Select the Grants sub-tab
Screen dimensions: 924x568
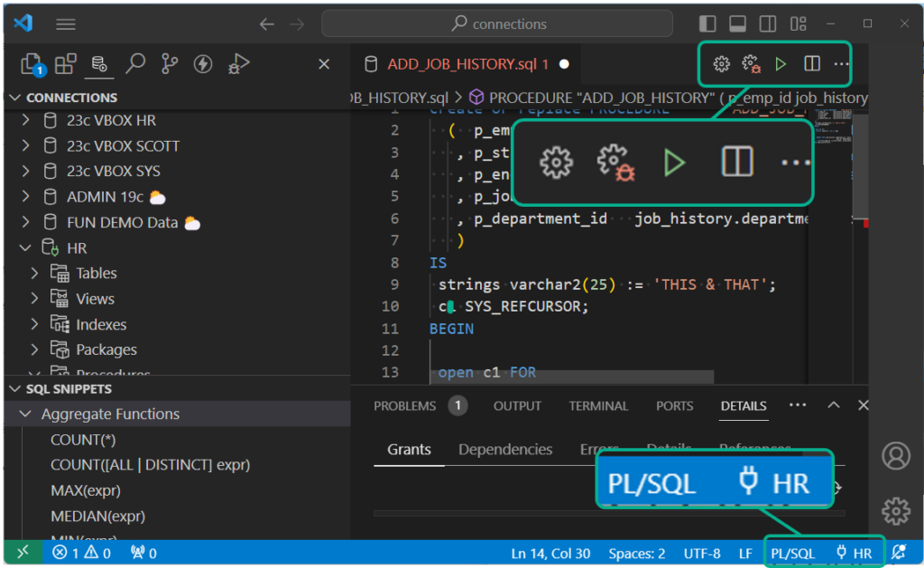[409, 450]
